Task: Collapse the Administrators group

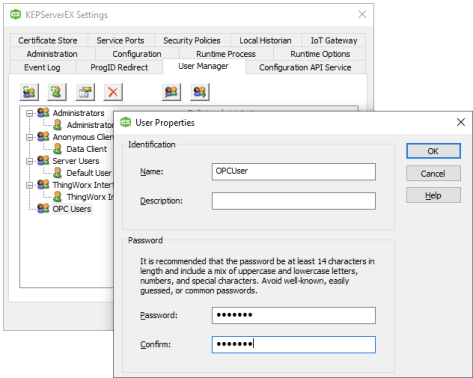Action: coord(29,113)
